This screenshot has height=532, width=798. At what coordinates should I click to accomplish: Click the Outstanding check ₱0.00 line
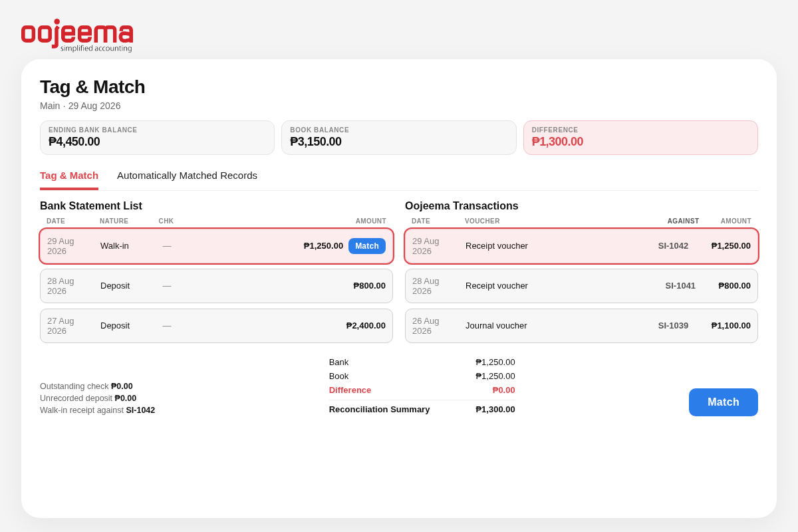[x=86, y=386]
